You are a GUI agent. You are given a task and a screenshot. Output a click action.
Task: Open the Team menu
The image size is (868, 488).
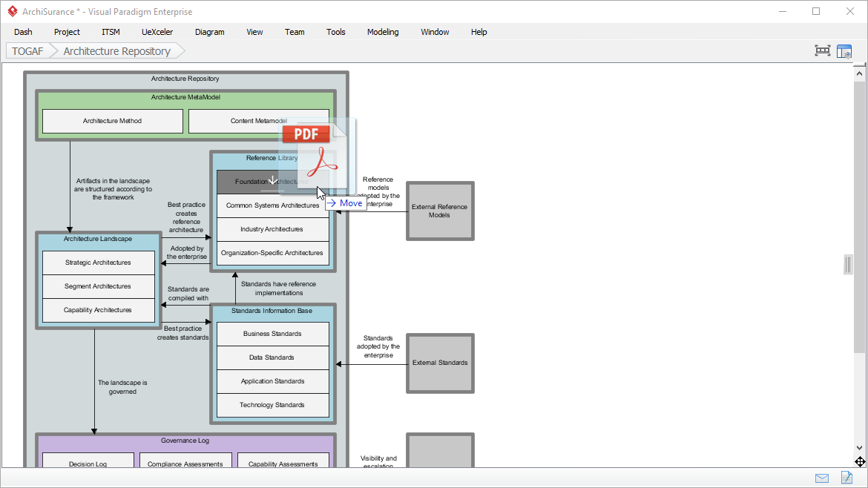(x=295, y=32)
